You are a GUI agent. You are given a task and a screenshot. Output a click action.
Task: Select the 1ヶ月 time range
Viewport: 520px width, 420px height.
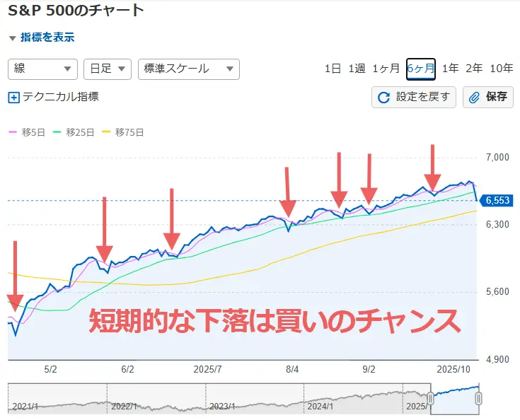pos(386,69)
